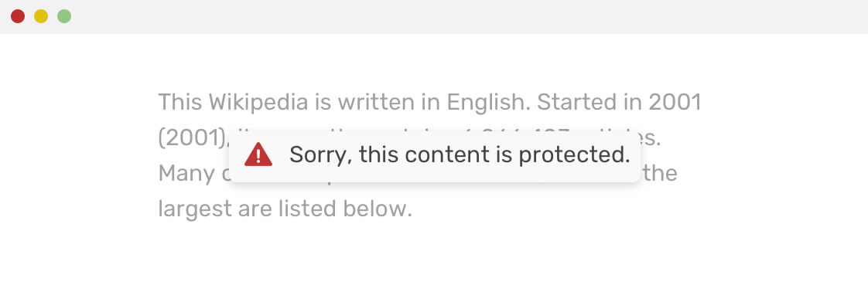Click the word 'This' starting the paragraph
The height and width of the screenshot is (292, 868).
pyautogui.click(x=180, y=102)
